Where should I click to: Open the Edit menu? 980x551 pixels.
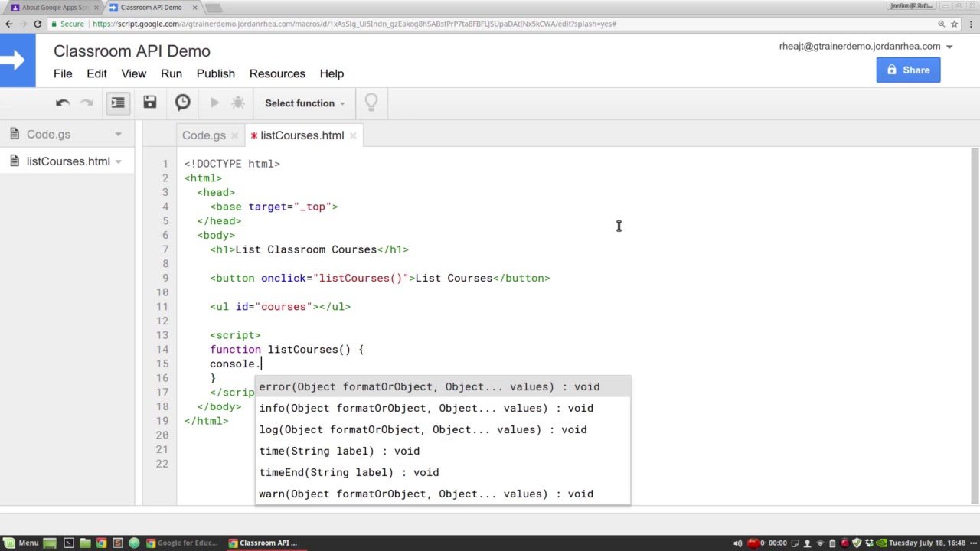96,73
